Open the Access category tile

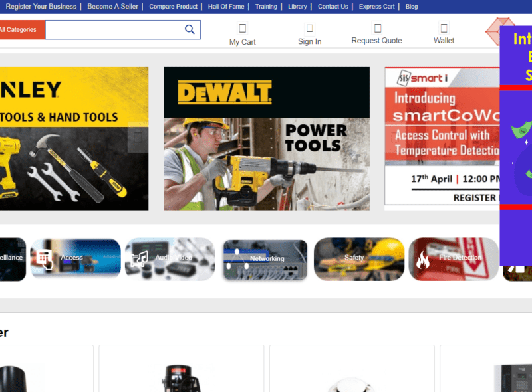pyautogui.click(x=75, y=259)
